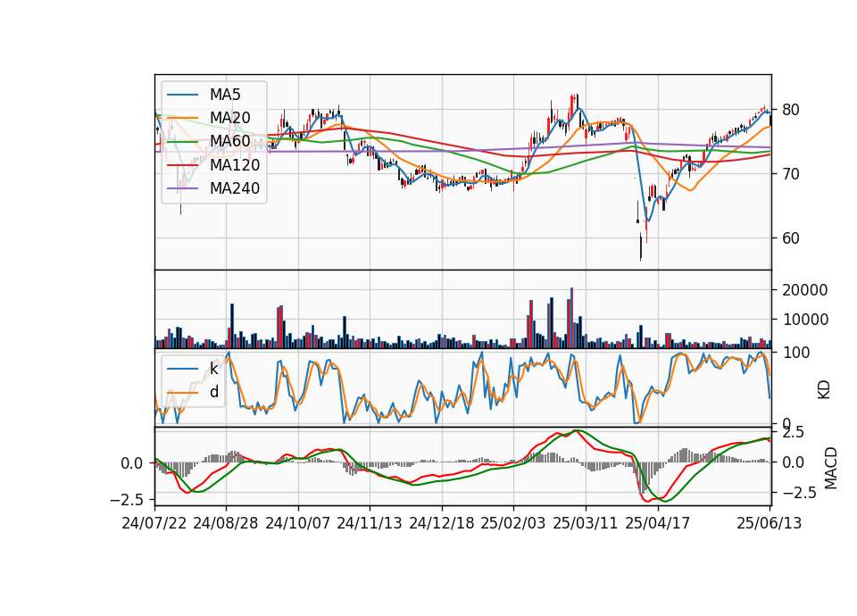The width and height of the screenshot is (857, 616).
Task: Click the 24/12/18 date axis label
Action: (442, 523)
